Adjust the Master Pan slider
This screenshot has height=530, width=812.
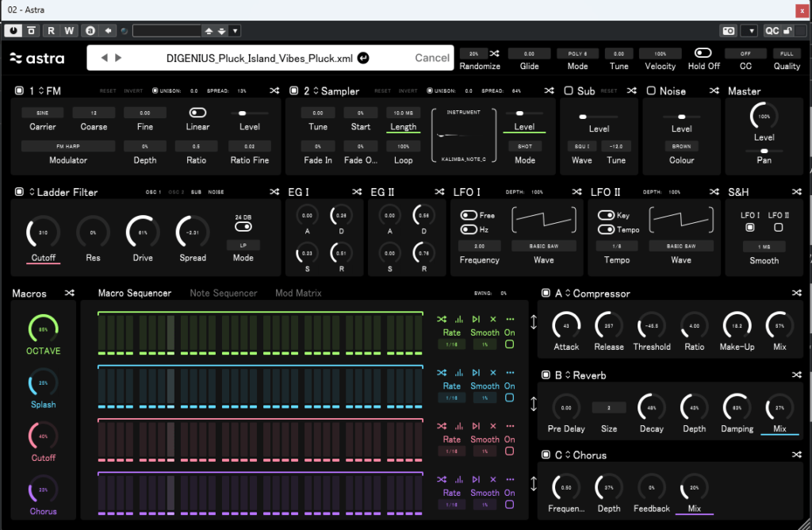click(764, 151)
